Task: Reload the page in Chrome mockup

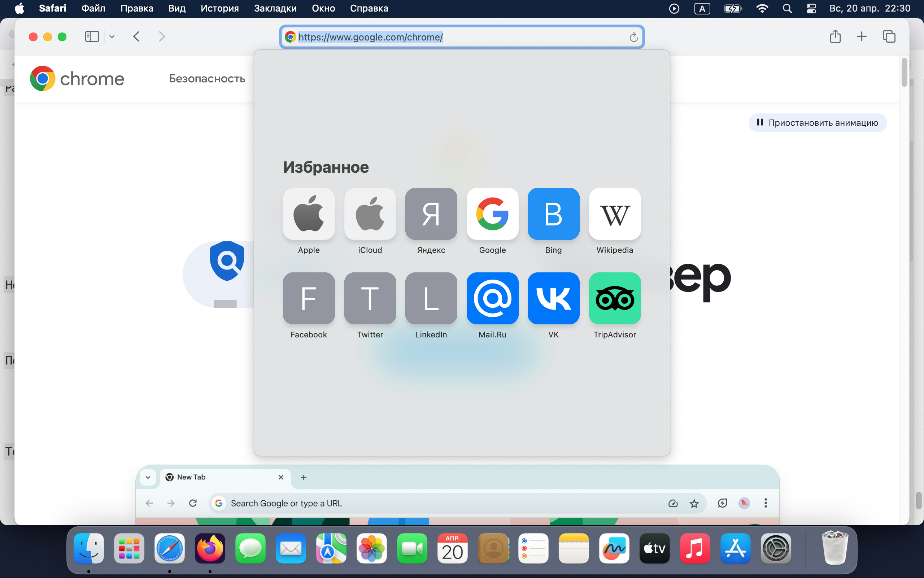Action: pyautogui.click(x=193, y=503)
